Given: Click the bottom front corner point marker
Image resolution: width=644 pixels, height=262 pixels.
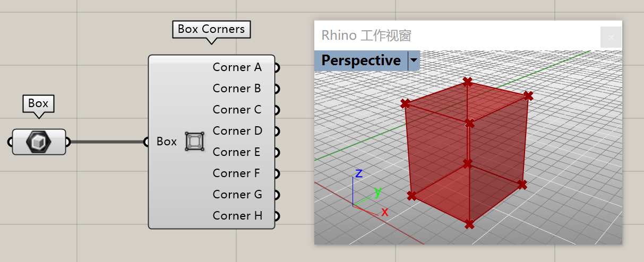Looking at the screenshot, I should click(x=469, y=224).
